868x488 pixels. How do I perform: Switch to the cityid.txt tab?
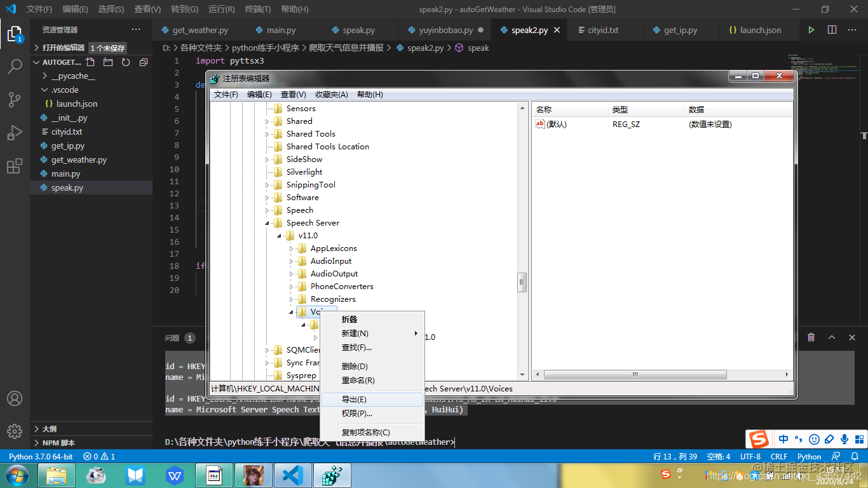click(x=601, y=30)
